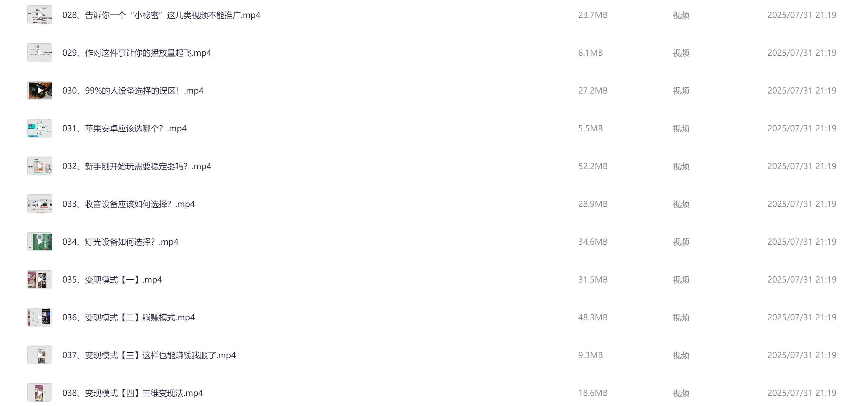Click play icon on file 038 thumbnail
Image resolution: width=868 pixels, height=406 pixels.
coord(40,393)
